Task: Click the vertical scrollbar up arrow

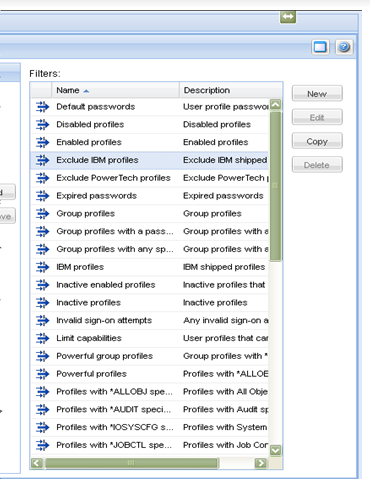Action: coord(276,105)
